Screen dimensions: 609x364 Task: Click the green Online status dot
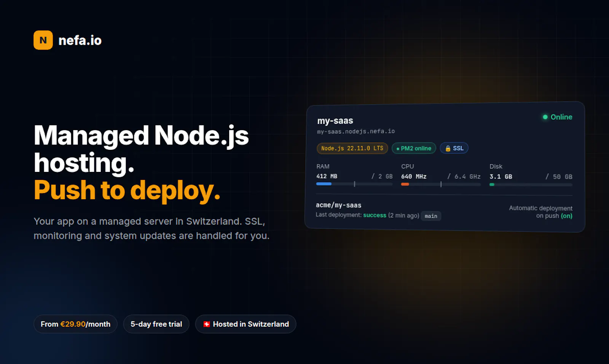[545, 117]
